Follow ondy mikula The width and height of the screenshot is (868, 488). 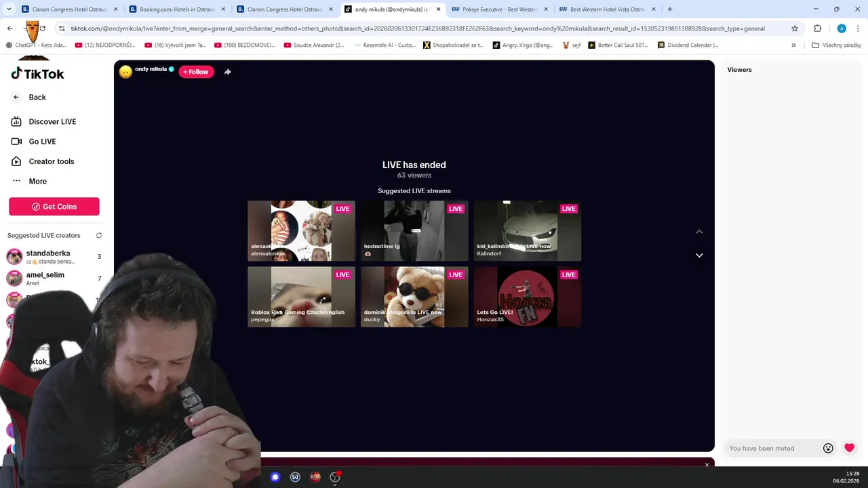click(196, 72)
